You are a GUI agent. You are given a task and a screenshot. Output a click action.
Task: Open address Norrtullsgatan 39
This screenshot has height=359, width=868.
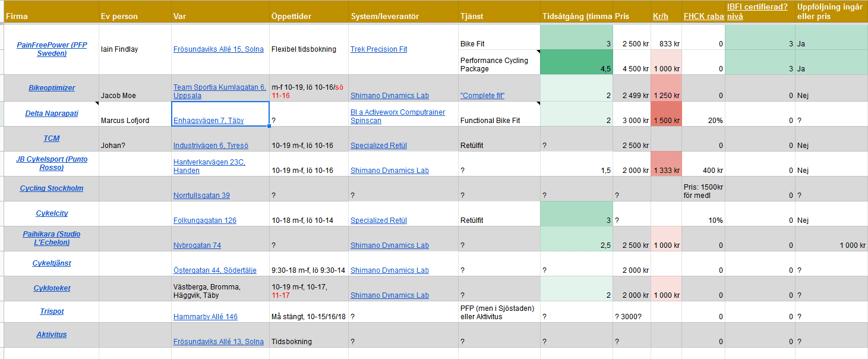(201, 196)
